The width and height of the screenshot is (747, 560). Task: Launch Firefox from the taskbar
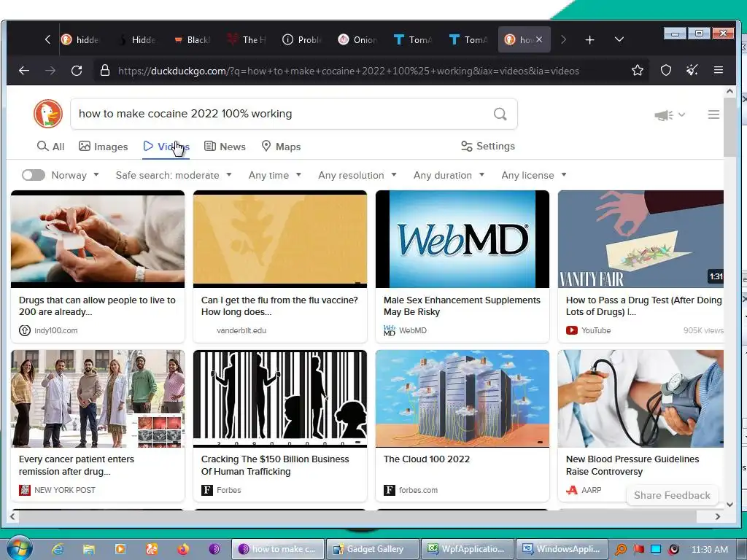(x=183, y=549)
